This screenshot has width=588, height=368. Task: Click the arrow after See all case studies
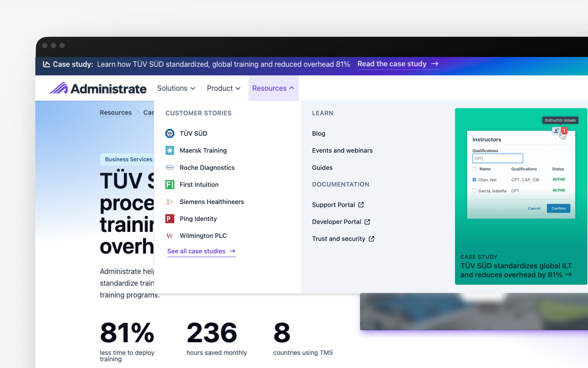point(232,251)
